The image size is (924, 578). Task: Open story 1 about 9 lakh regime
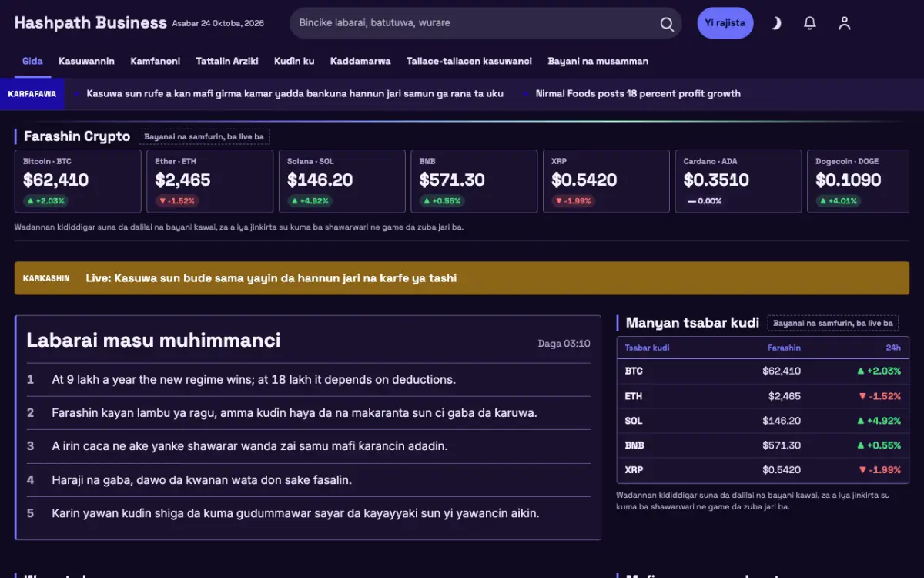point(309,379)
